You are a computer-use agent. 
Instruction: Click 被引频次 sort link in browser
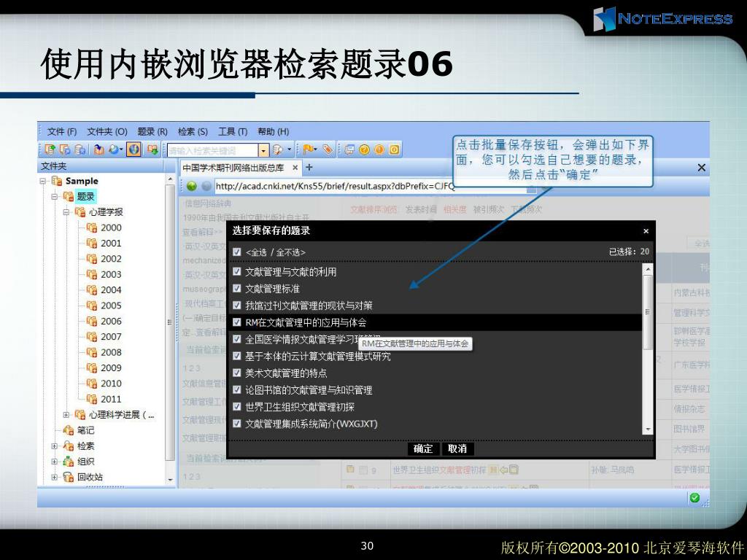[x=489, y=209]
